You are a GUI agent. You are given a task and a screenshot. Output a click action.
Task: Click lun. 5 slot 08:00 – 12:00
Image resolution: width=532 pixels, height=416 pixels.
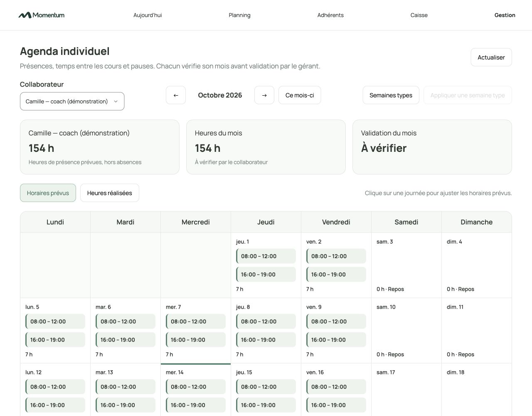coord(55,322)
